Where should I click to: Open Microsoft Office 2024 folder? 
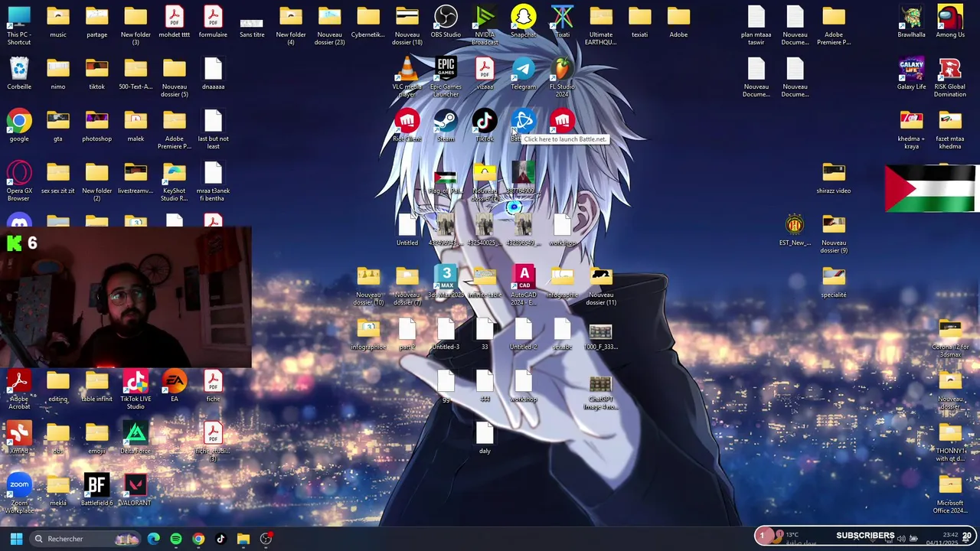pos(950,494)
